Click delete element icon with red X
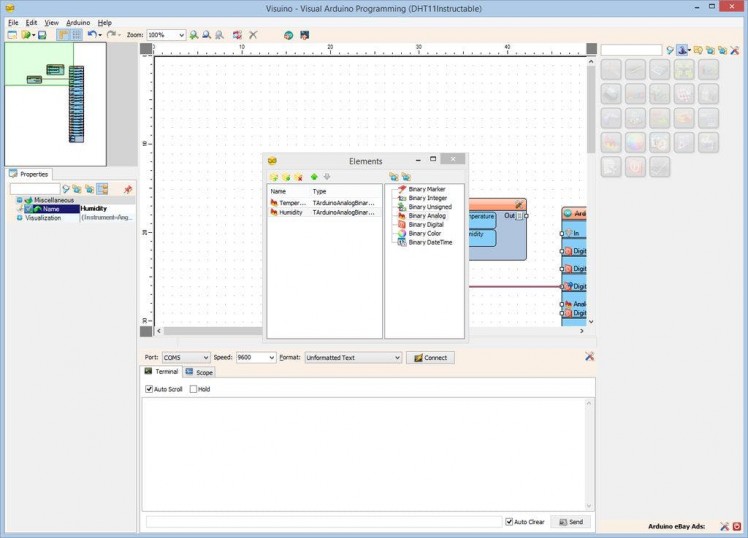Viewport: 748px width, 538px height. point(298,177)
